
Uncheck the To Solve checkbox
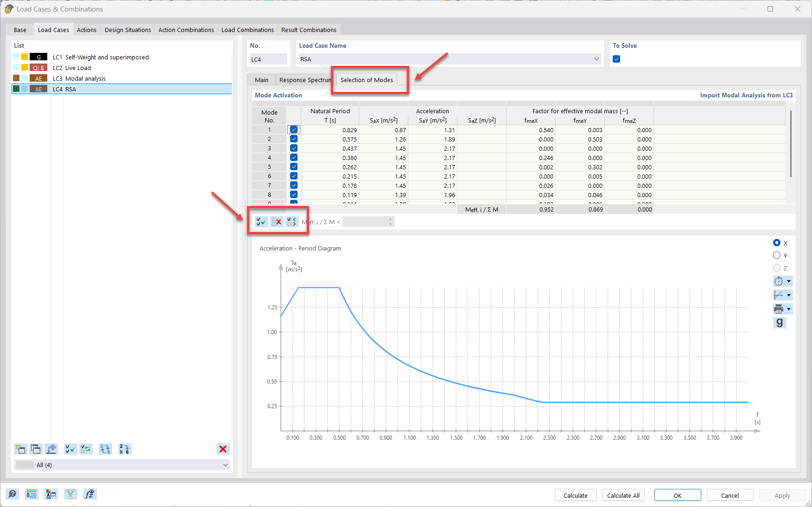click(x=616, y=59)
